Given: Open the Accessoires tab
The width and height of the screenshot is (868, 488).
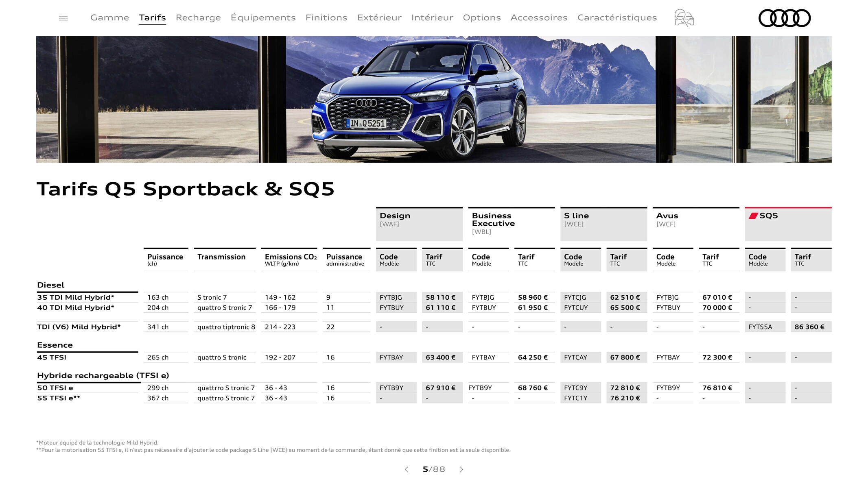Looking at the screenshot, I should point(539,17).
